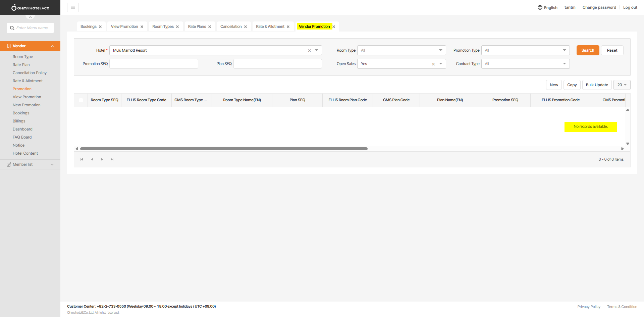Viewport: 644px width, 317px height.
Task: Open Dashboard in sidebar
Action: pyautogui.click(x=22, y=129)
